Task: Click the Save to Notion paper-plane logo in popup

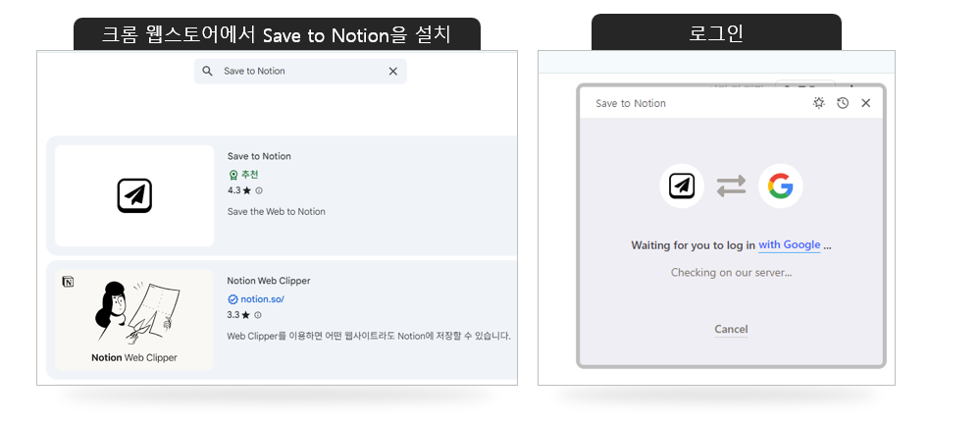Action: [682, 186]
